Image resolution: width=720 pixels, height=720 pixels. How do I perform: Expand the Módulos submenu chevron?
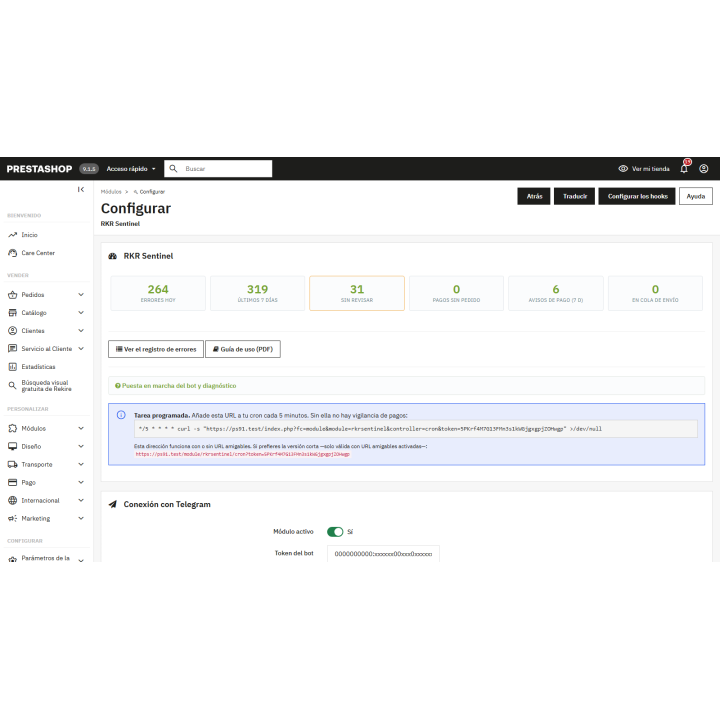81,428
